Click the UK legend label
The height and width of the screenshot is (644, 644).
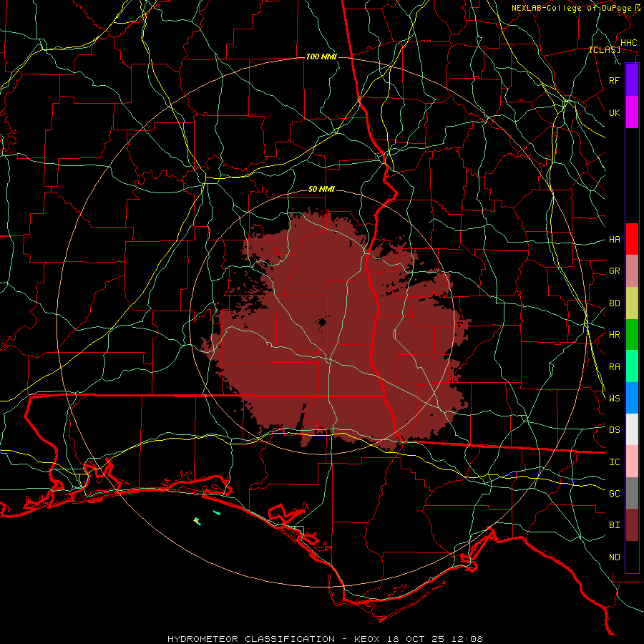point(614,112)
